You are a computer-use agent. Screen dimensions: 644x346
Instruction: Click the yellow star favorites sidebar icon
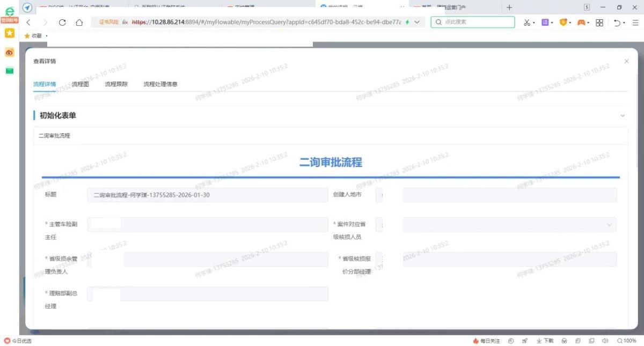click(9, 33)
